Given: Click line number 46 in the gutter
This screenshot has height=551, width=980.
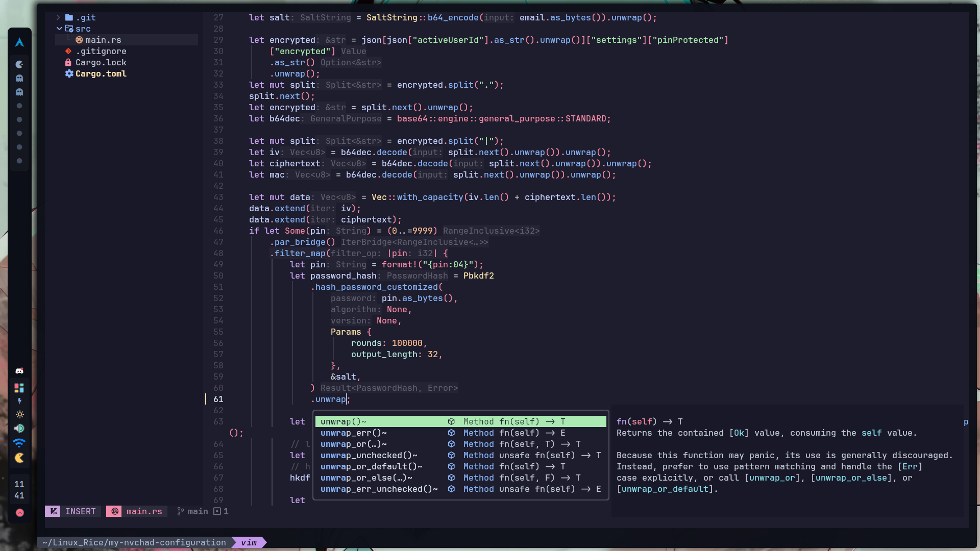Looking at the screenshot, I should coord(218,231).
